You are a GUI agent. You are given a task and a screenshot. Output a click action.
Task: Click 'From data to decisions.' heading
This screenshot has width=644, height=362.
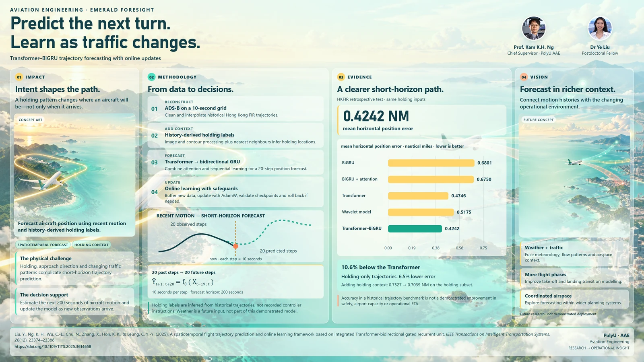190,89
